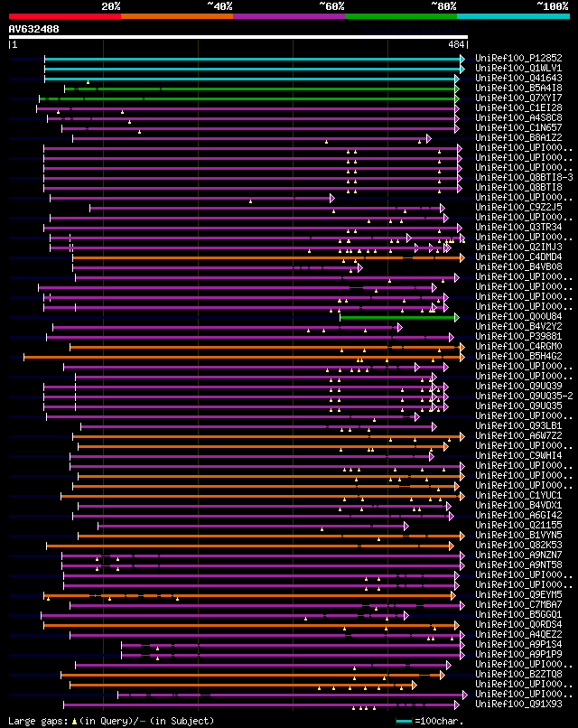Screen dimensions: 578x728
Task: Select the UniRef100_Q8BTI8-3 label
Action: [524, 177]
